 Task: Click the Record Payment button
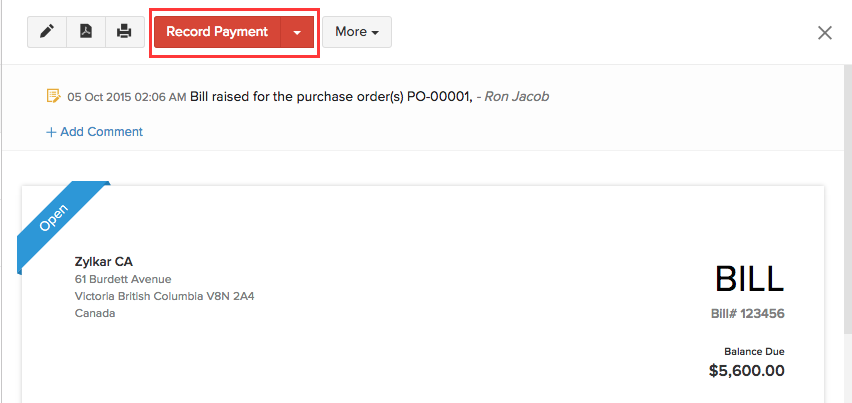tap(217, 32)
